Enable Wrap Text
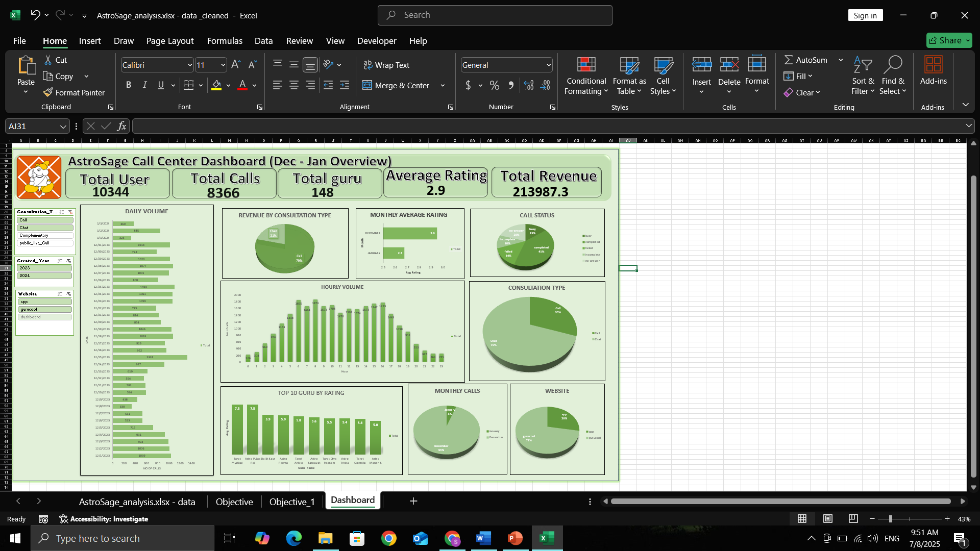Image resolution: width=980 pixels, height=551 pixels. [x=386, y=65]
